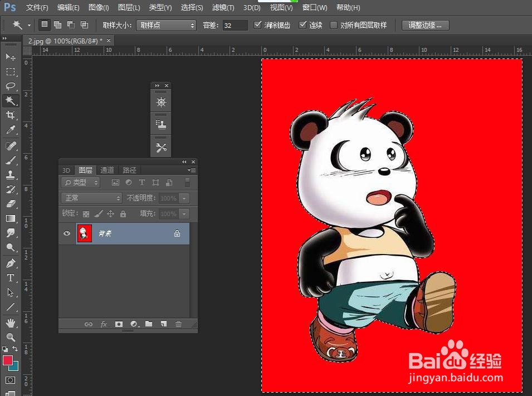Viewport: 532px width, 396px height.
Task: Select the Crop tool
Action: coord(11,115)
